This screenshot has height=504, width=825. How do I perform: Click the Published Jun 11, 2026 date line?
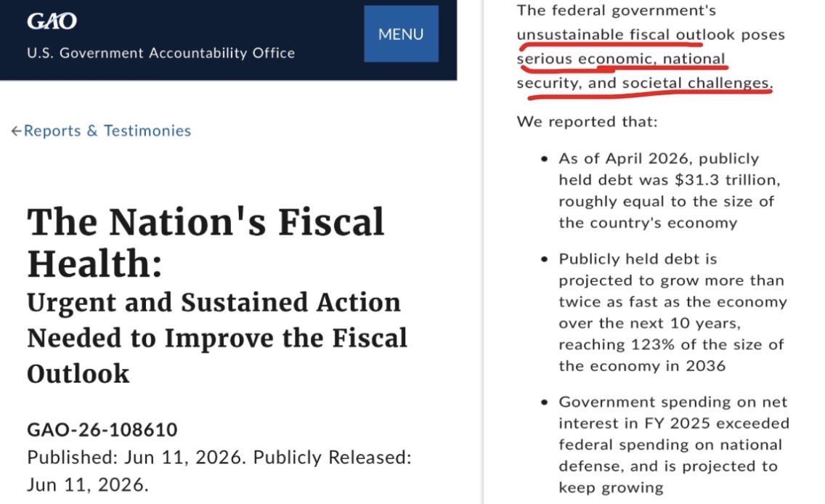click(219, 471)
